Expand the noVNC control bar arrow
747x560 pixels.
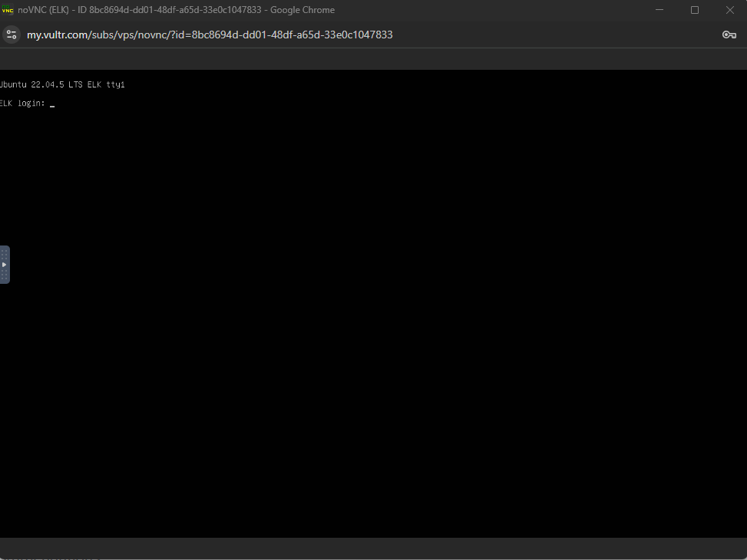[x=4, y=265]
